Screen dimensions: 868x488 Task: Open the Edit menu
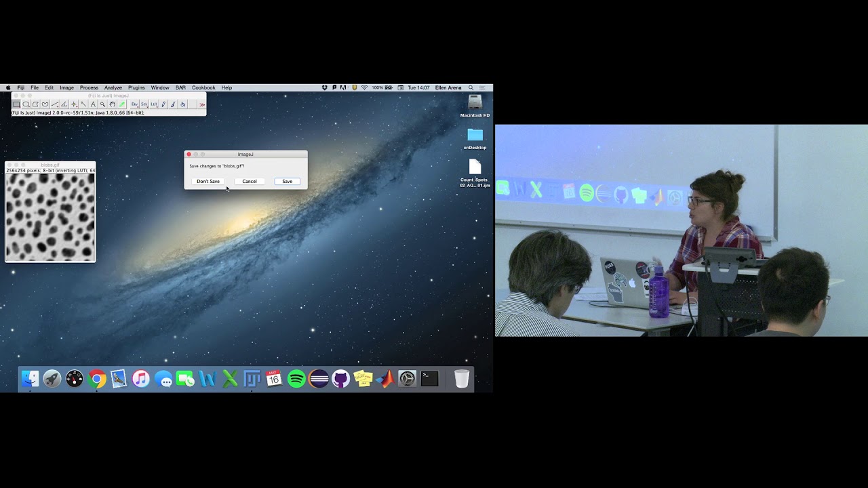point(49,87)
